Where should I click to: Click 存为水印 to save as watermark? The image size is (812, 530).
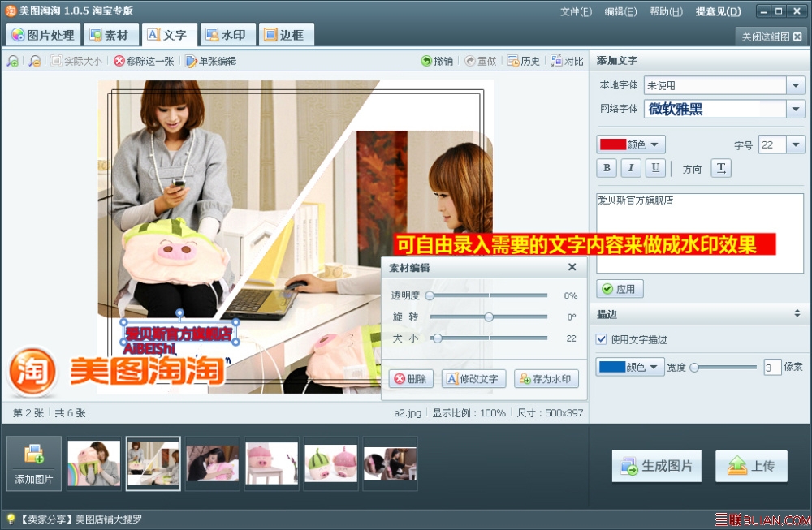point(546,379)
